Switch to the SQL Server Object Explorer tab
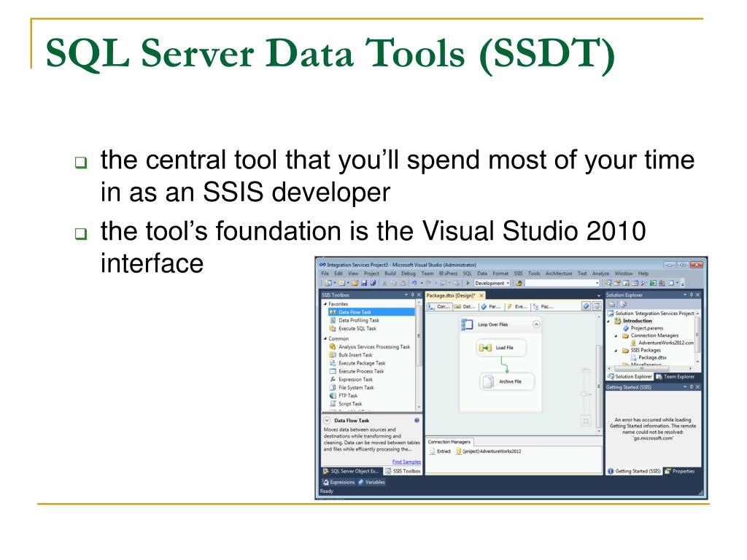Viewport: 747px width, 560px height. pyautogui.click(x=352, y=471)
